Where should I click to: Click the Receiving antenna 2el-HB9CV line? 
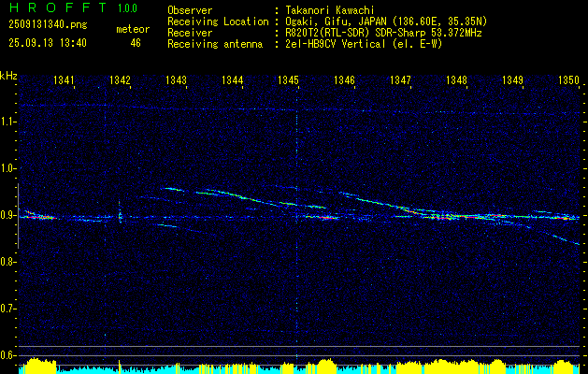click(x=364, y=44)
